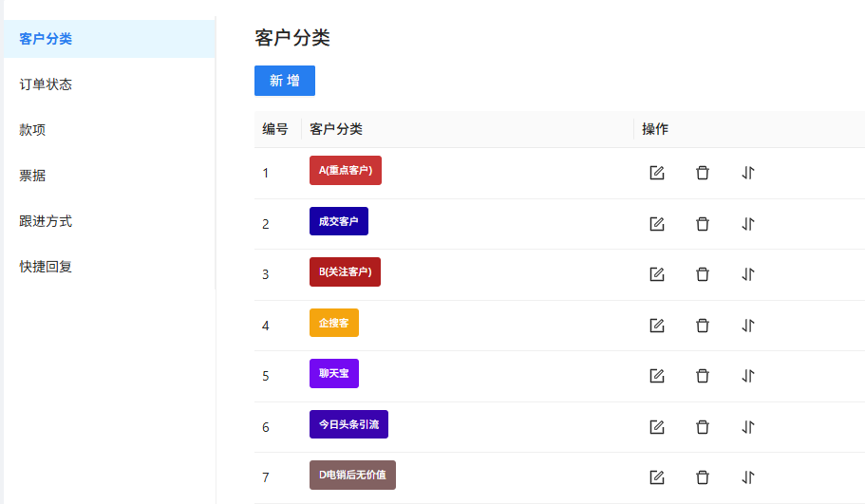Click sort icon for 今日头条引流 row
Image resolution: width=865 pixels, height=504 pixels.
(748, 427)
